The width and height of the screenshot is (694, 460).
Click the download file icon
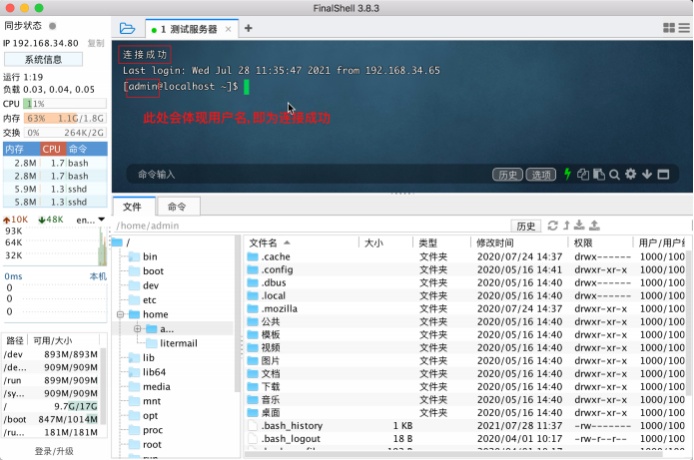coord(579,225)
